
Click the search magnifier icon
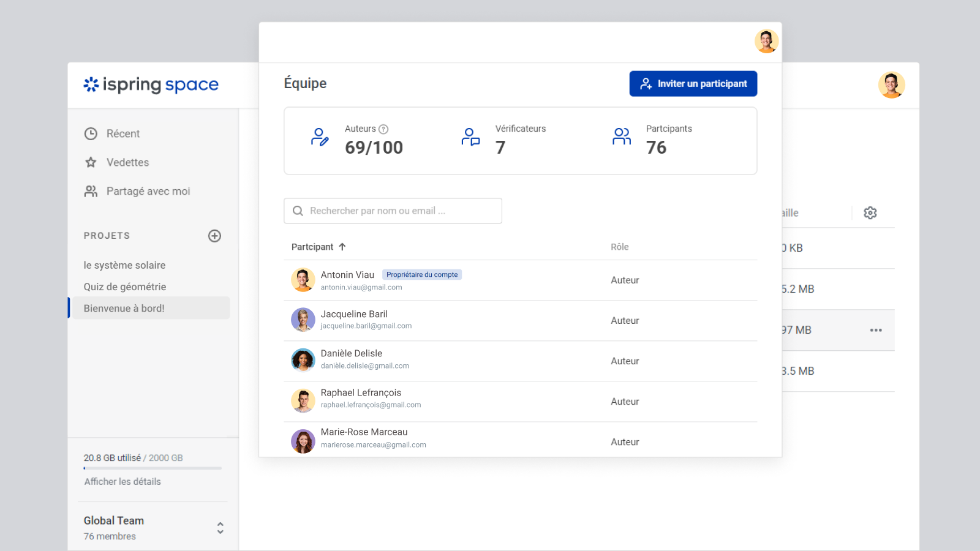click(298, 211)
